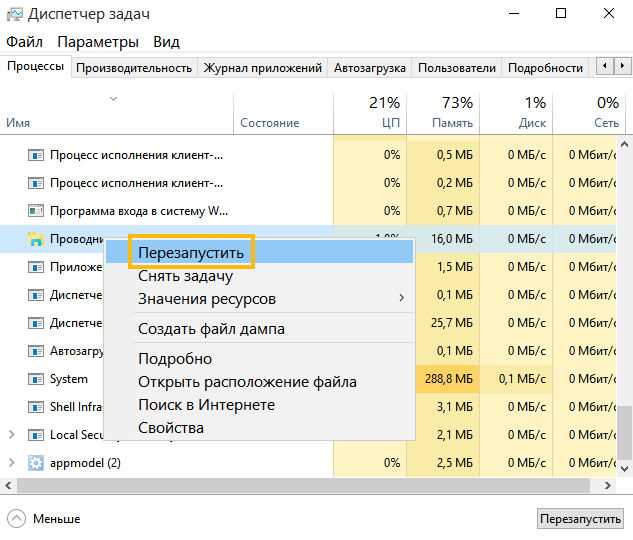Click the vertical scrollbar thumb
The height and width of the screenshot is (540, 633).
click(x=624, y=433)
